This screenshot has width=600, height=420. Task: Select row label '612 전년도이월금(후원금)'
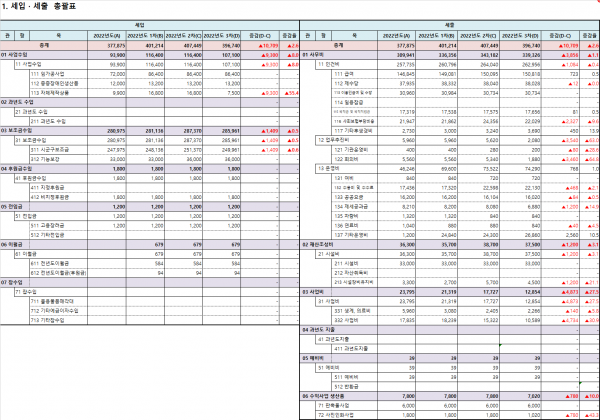[x=58, y=273]
